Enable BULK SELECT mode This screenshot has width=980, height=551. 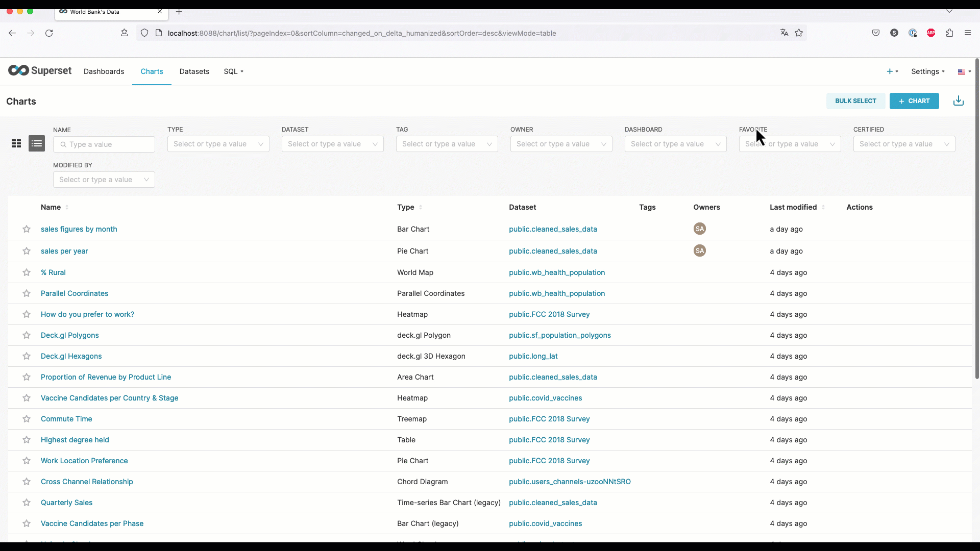(x=855, y=101)
